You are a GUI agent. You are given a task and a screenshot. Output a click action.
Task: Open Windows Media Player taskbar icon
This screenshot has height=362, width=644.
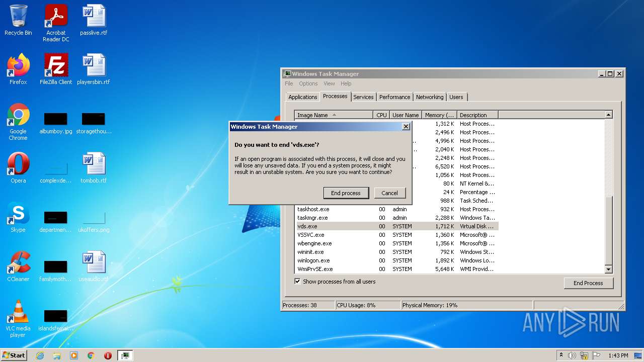pyautogui.click(x=74, y=355)
